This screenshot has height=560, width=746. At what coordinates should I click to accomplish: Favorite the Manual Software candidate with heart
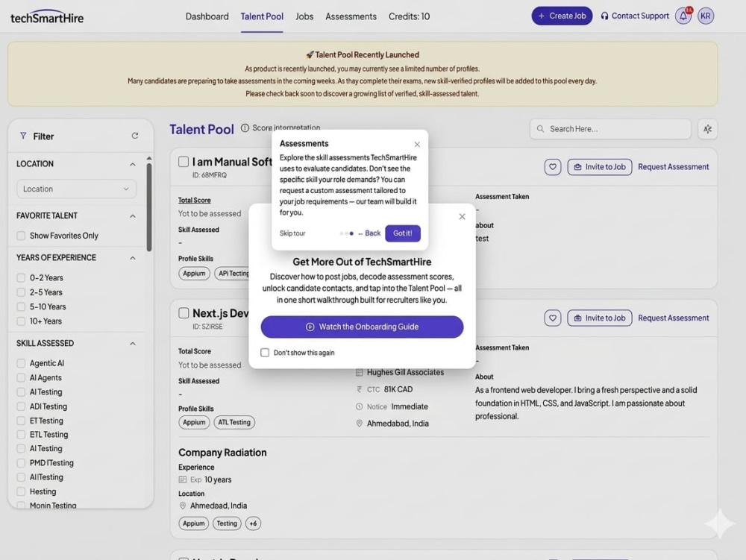[552, 167]
